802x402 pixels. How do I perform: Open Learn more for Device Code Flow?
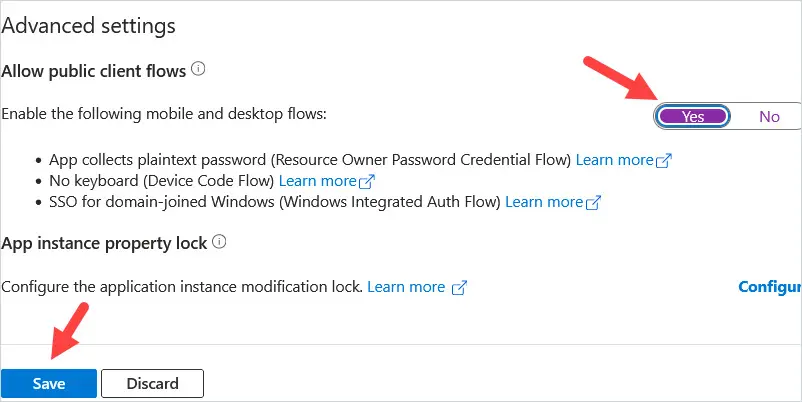click(318, 181)
